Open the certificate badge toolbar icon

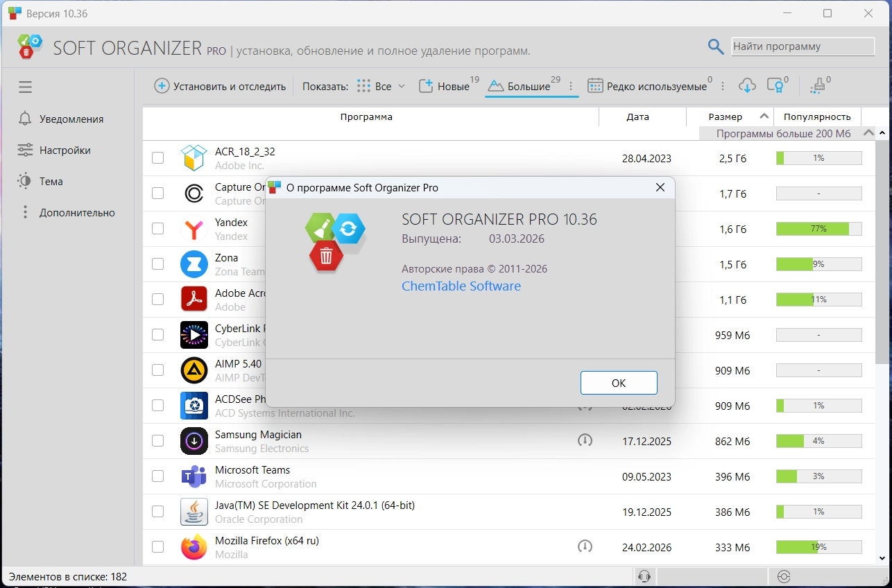(x=775, y=86)
